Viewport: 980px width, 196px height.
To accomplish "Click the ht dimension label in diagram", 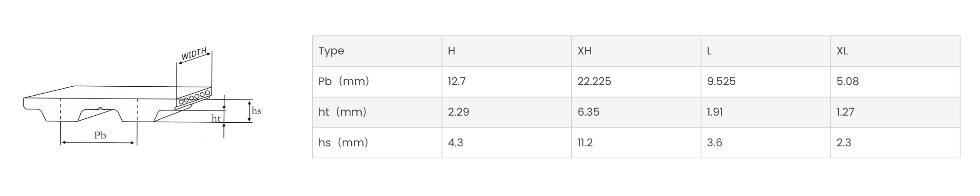I will tap(216, 118).
